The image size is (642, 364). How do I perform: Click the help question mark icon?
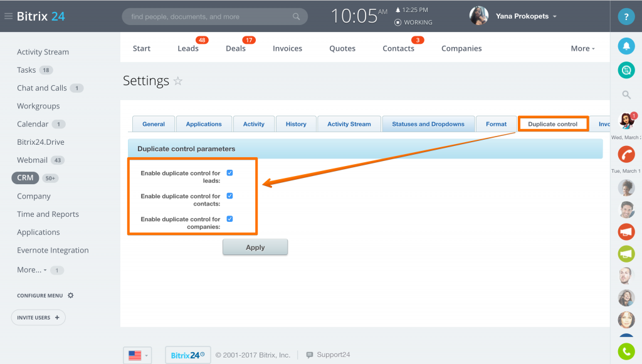(x=626, y=17)
